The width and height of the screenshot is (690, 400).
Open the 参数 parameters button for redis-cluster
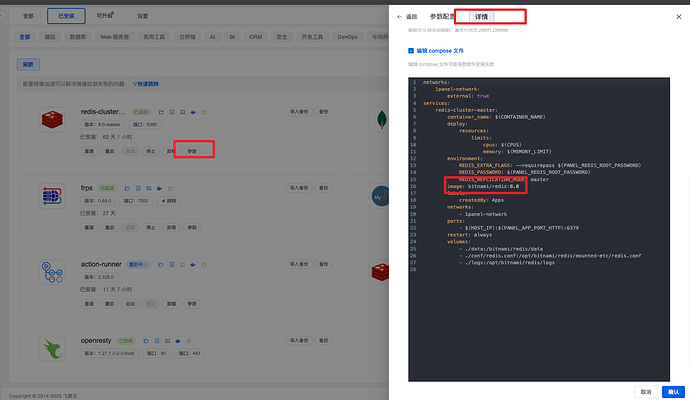pos(193,150)
